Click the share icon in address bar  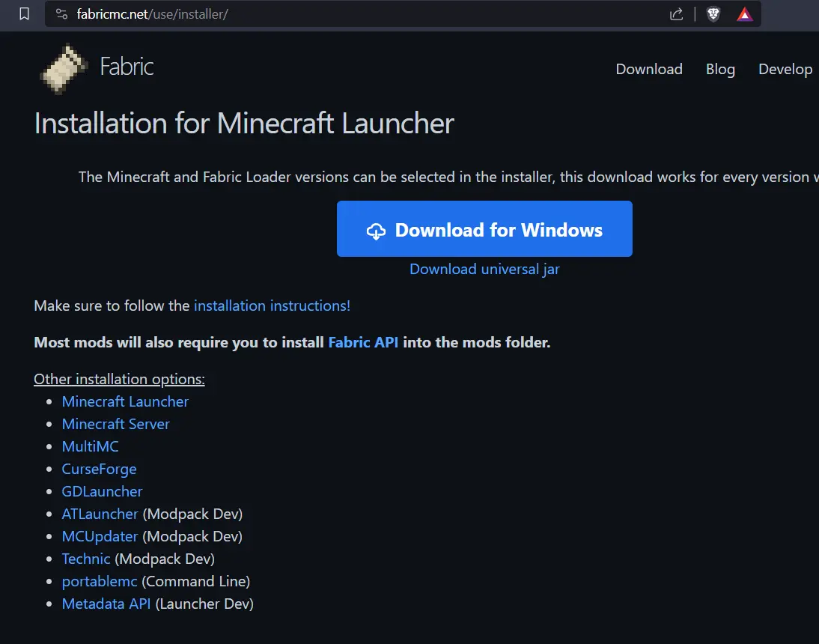(x=676, y=14)
